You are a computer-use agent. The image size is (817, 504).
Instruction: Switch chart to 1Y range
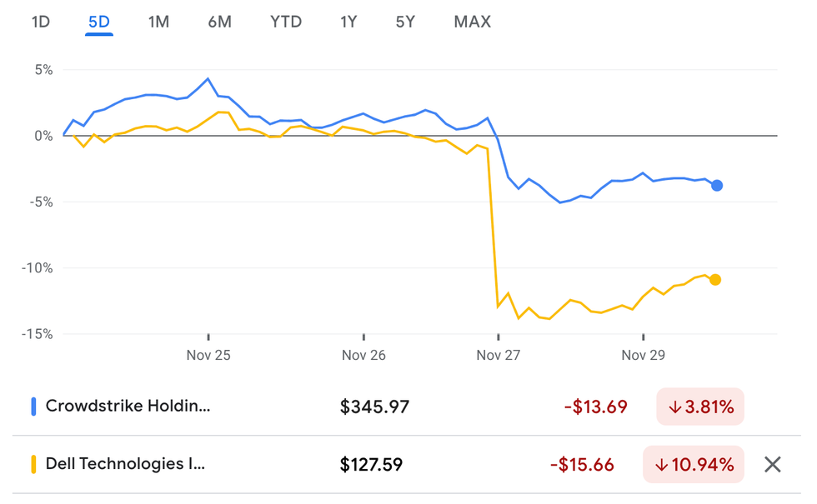(348, 22)
